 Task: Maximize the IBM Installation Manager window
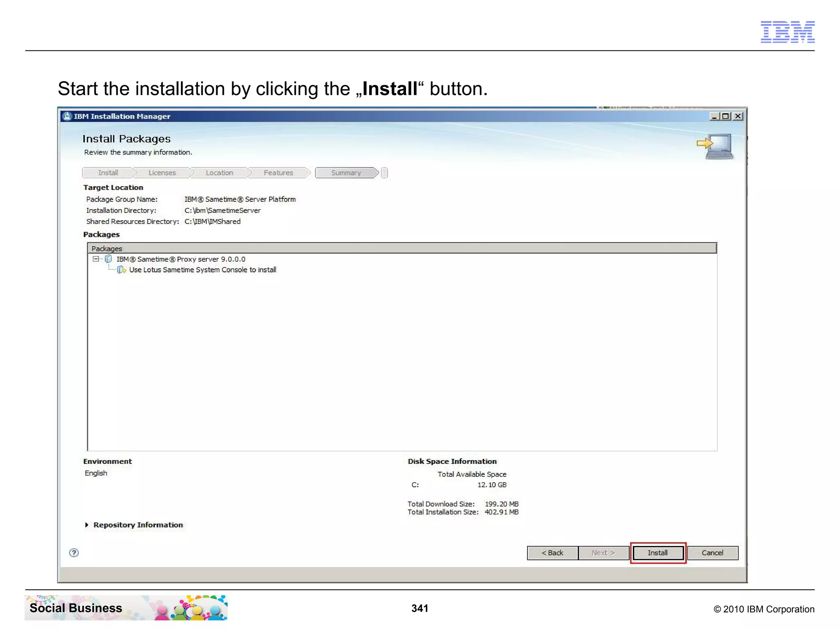pos(726,116)
